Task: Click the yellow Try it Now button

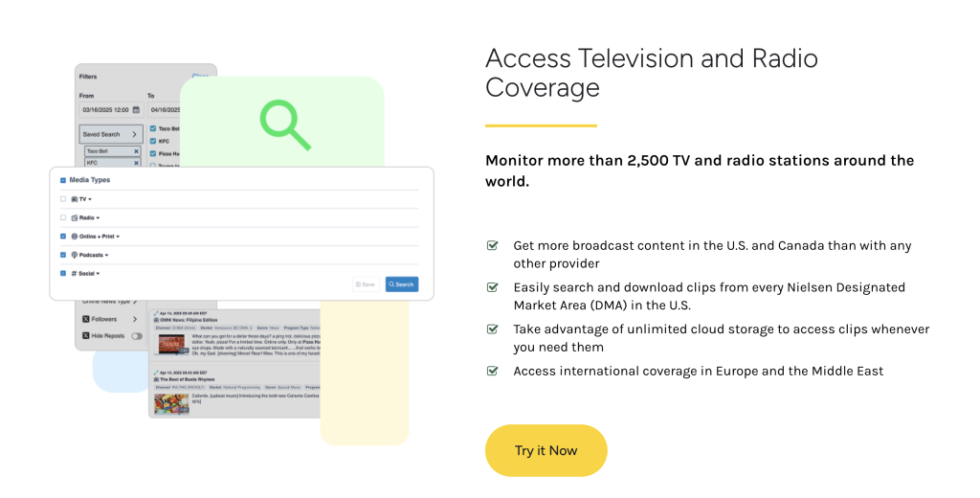Action: (546, 450)
